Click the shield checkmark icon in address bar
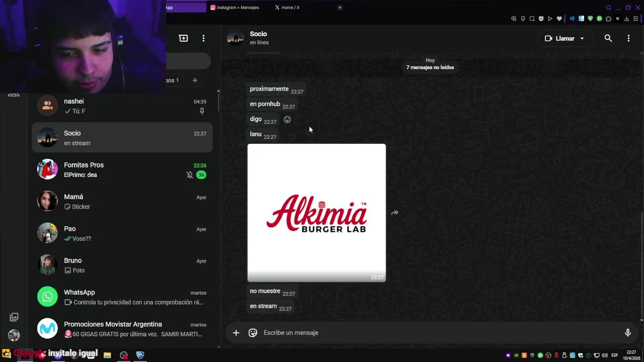 coord(541,19)
